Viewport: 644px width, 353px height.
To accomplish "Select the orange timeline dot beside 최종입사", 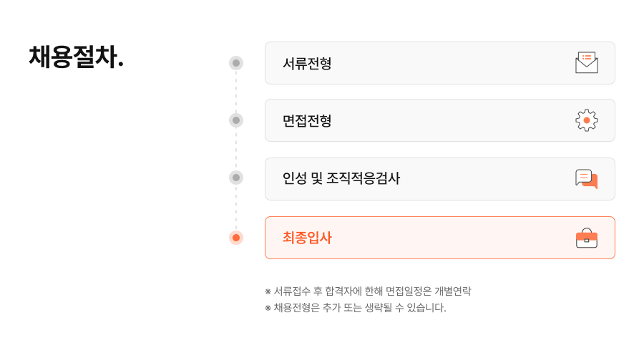I will pos(236,238).
